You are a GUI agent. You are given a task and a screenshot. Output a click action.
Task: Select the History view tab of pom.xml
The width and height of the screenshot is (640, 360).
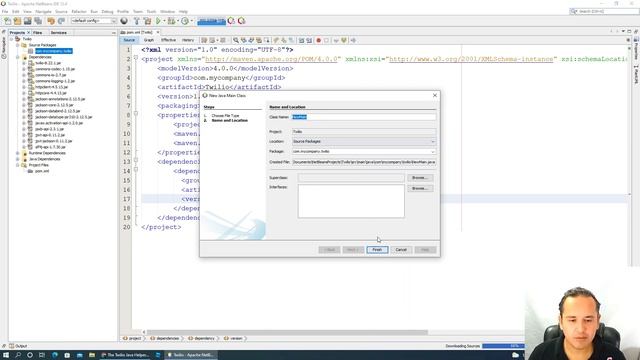pyautogui.click(x=188, y=40)
